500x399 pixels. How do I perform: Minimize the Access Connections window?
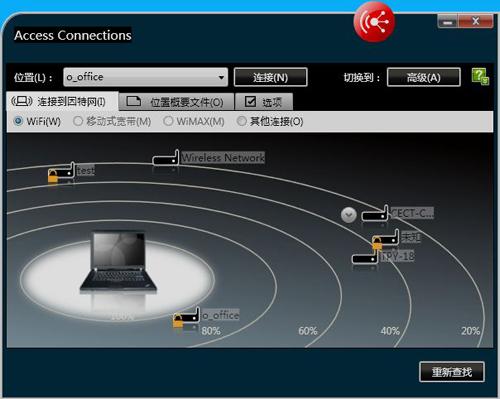pyautogui.click(x=448, y=22)
